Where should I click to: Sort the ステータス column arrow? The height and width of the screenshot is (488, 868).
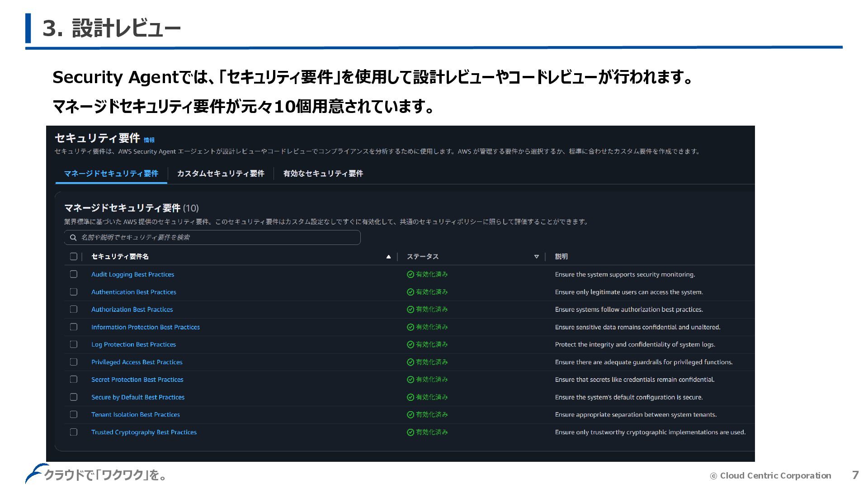click(537, 257)
